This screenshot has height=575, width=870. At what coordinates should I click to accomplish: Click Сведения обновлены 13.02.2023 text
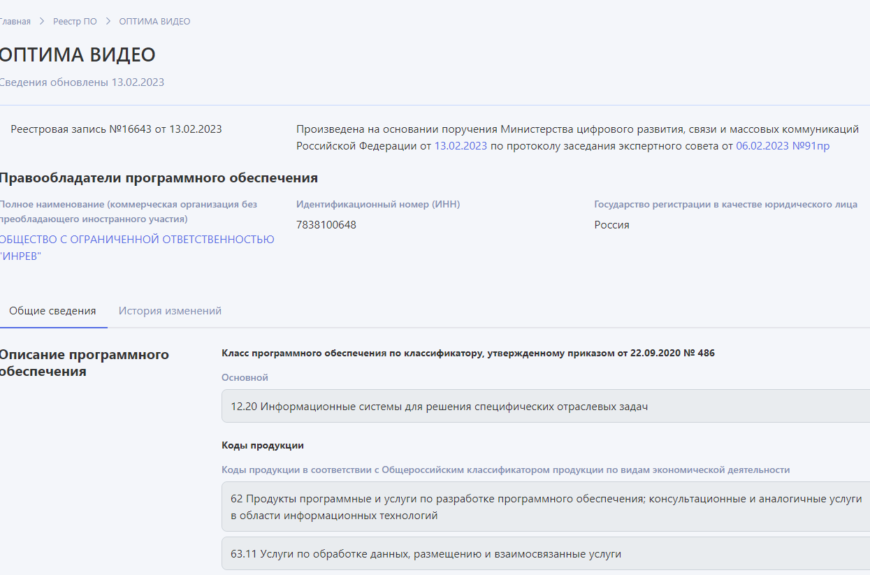click(82, 82)
